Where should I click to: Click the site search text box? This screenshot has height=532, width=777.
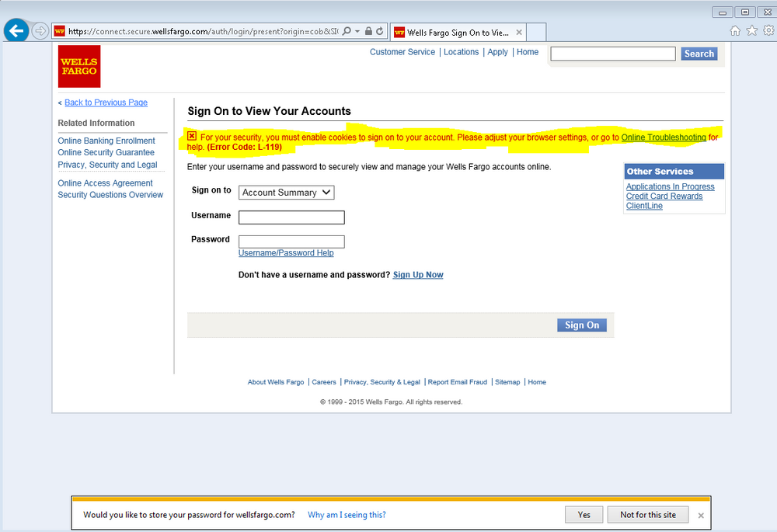click(x=613, y=54)
